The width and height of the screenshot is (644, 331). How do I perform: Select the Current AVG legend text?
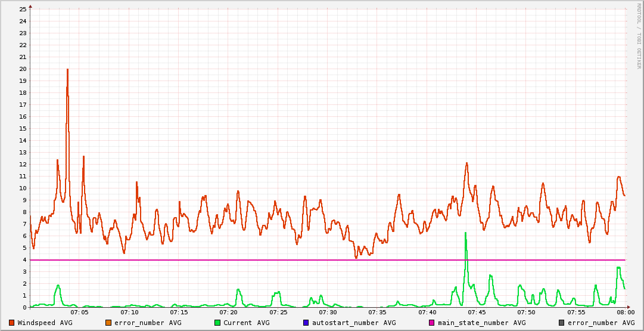[246, 323]
